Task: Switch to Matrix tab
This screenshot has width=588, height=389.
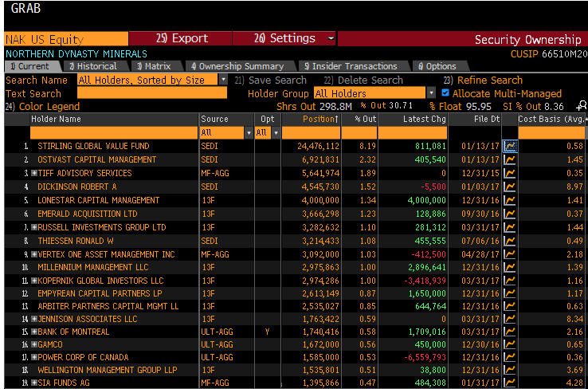Action: click(157, 66)
